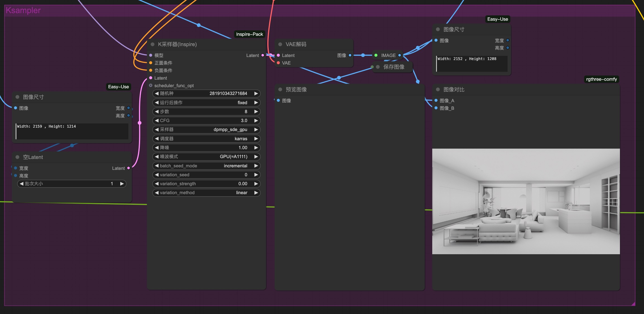Increase 步数 with the right arrow

coord(256,112)
